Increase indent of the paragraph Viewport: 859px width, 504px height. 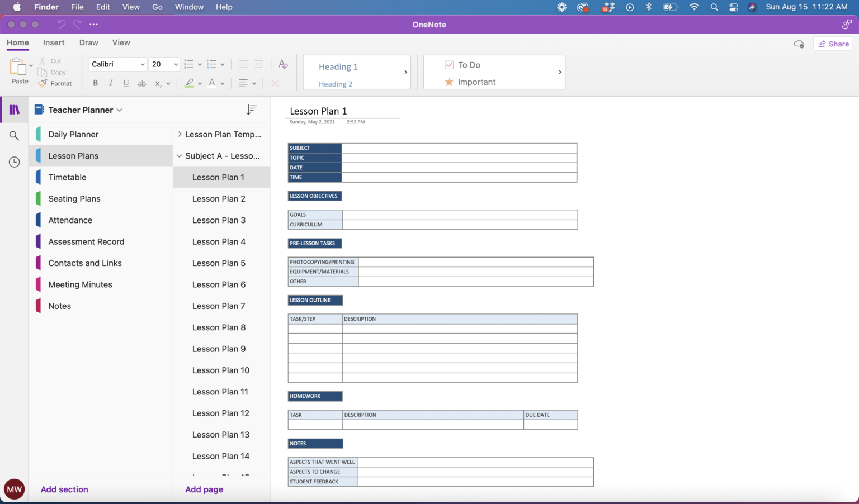point(259,64)
